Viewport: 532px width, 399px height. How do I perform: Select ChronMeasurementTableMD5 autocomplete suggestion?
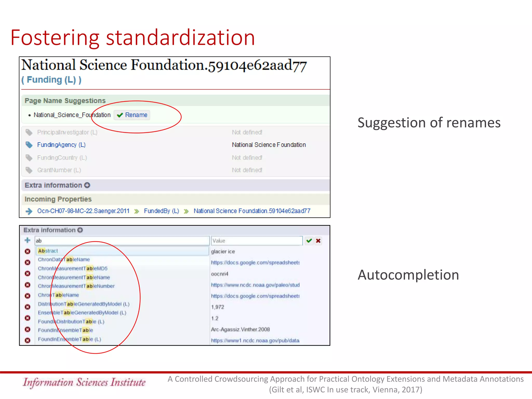(x=73, y=268)
